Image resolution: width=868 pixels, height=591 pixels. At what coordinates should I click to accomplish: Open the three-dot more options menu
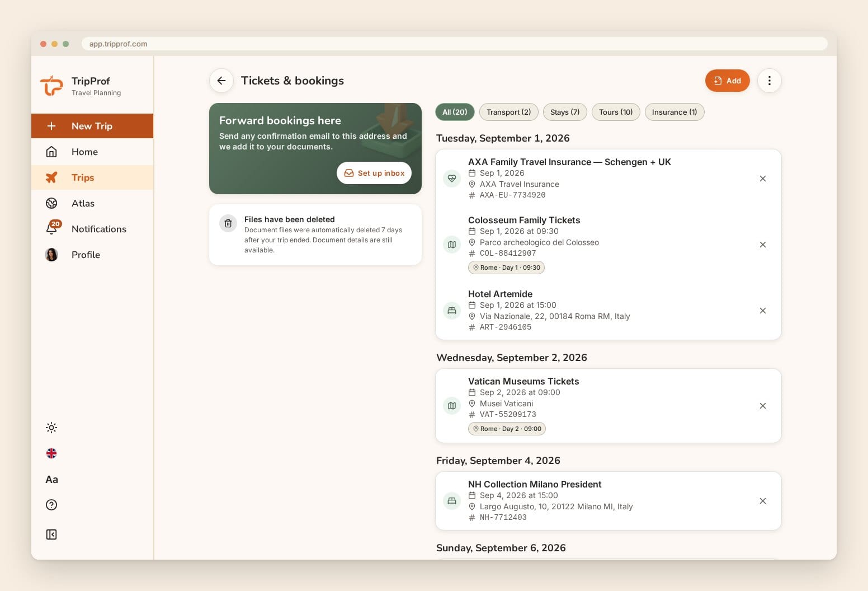tap(770, 81)
